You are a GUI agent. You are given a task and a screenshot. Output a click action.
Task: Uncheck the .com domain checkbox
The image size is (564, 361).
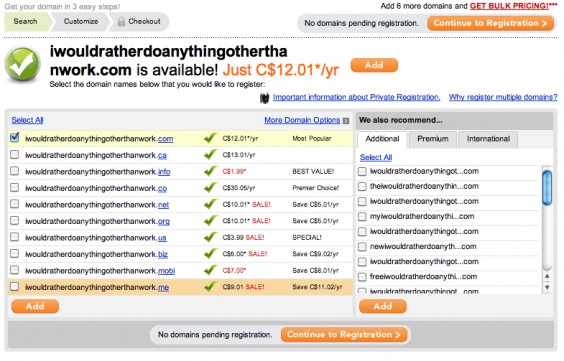point(15,138)
